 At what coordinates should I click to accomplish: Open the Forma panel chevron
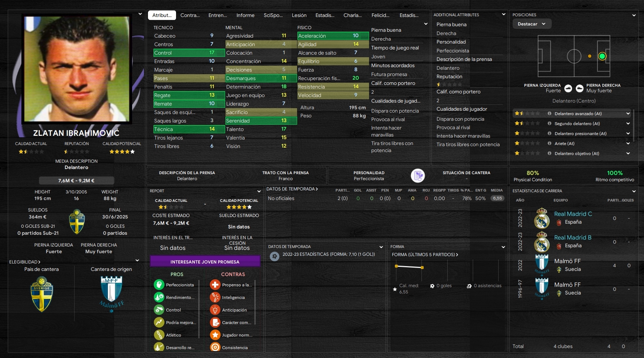pyautogui.click(x=503, y=247)
